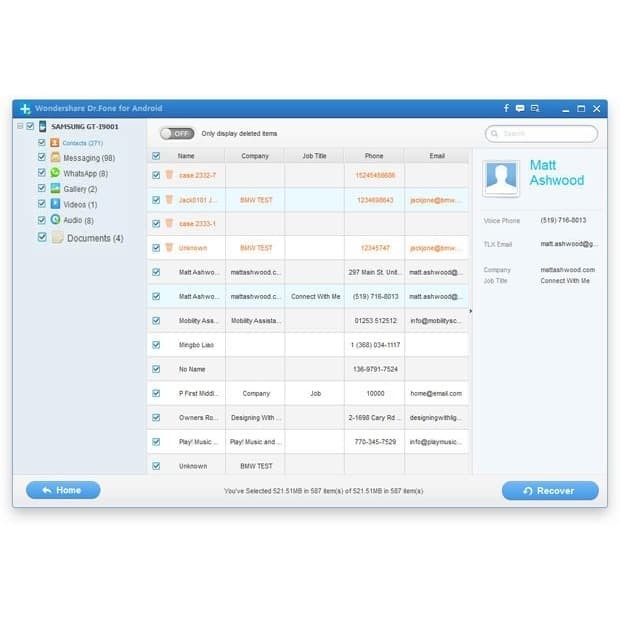620x620 pixels.
Task: Open Documents (4) in the sidebar
Action: coord(95,238)
